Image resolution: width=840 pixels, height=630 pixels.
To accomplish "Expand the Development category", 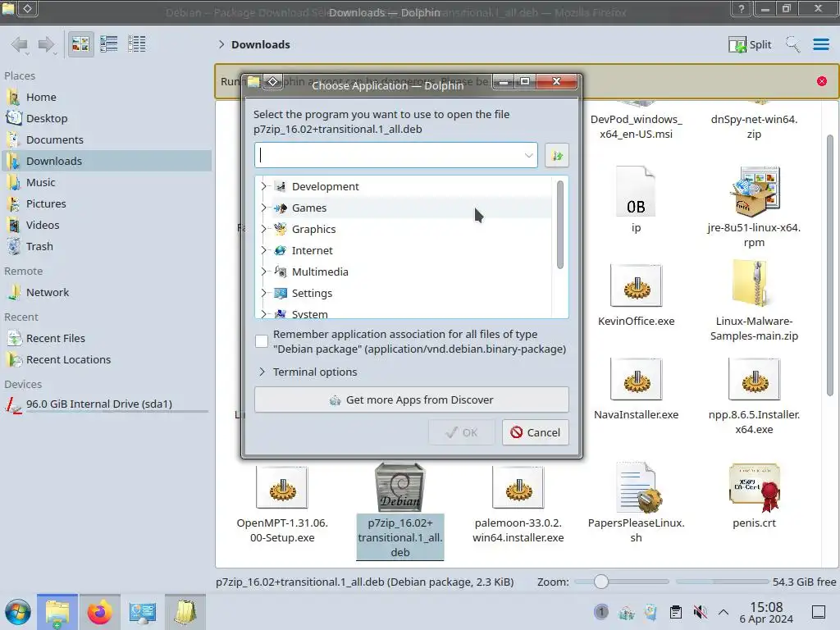I will pyautogui.click(x=263, y=186).
